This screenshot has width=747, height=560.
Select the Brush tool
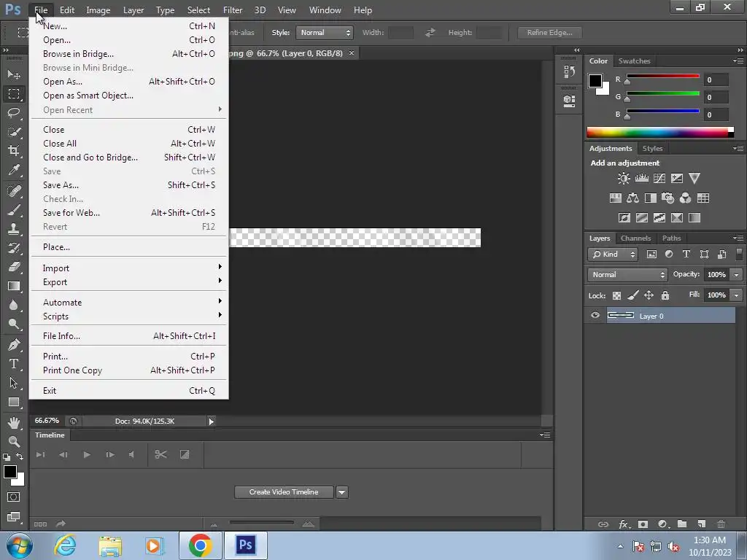tap(14, 210)
